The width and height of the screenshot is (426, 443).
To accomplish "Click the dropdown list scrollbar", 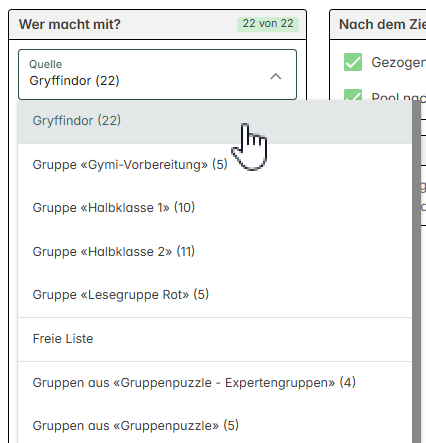I will 416,271.
